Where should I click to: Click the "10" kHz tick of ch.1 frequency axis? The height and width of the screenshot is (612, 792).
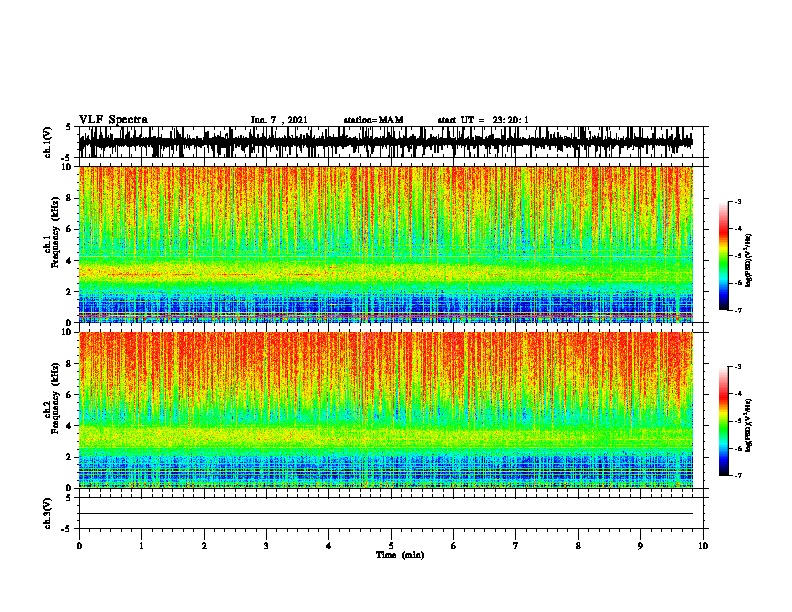coord(67,167)
